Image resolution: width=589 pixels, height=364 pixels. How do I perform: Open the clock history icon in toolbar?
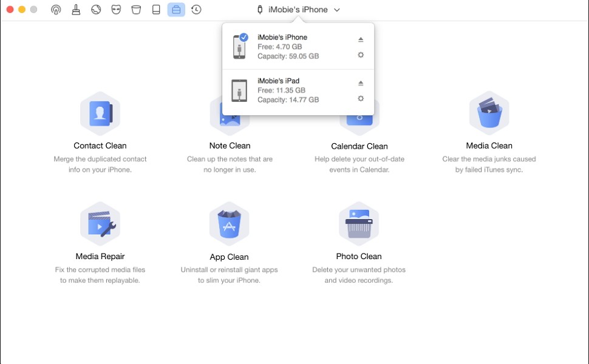196,10
